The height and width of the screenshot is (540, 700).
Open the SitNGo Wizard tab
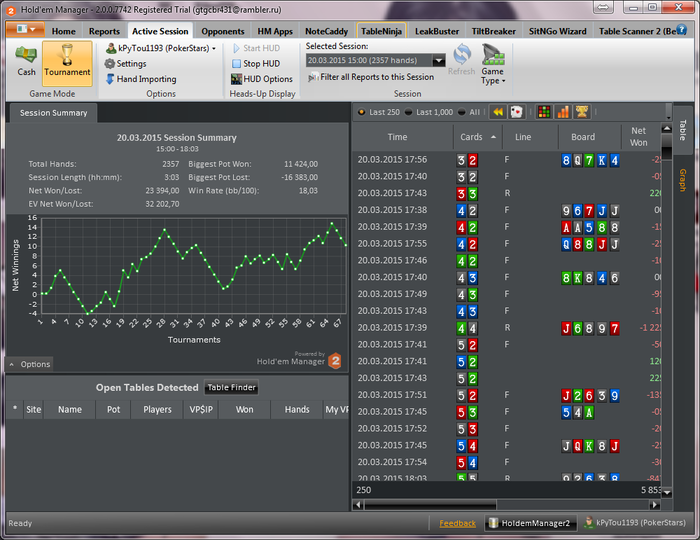(557, 31)
